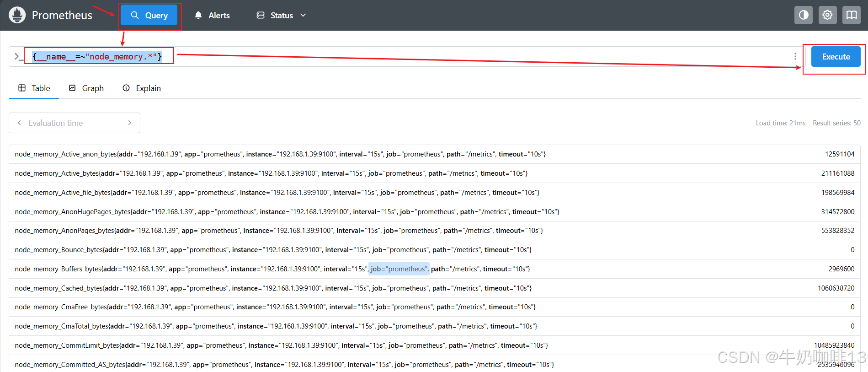Screen dimensions: 868x372
Task: Expand the Status dropdown menu
Action: (x=281, y=15)
